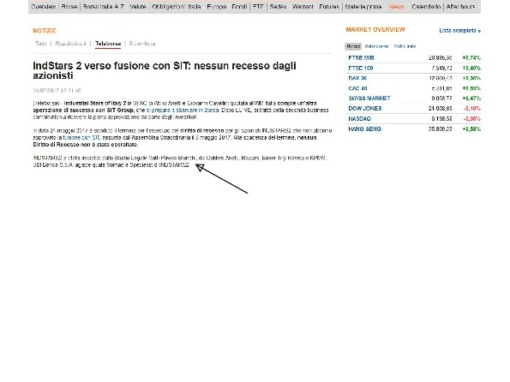Go to After hours section

coord(461,7)
